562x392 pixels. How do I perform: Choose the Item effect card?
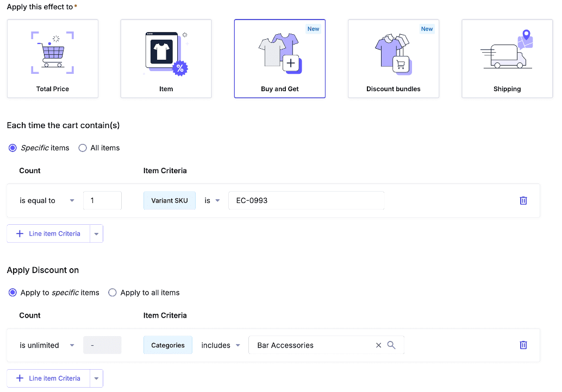[166, 59]
